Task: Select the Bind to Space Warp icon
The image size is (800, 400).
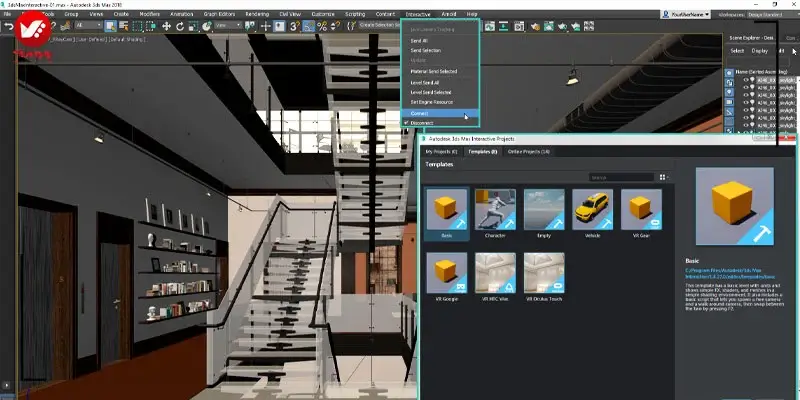Action: [66, 26]
